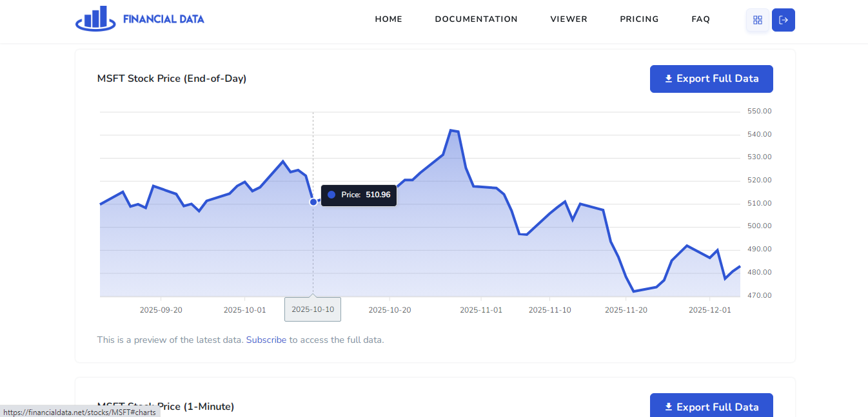Image resolution: width=868 pixels, height=417 pixels.
Task: Click the 2025-11-20 axis date label
Action: 626,310
